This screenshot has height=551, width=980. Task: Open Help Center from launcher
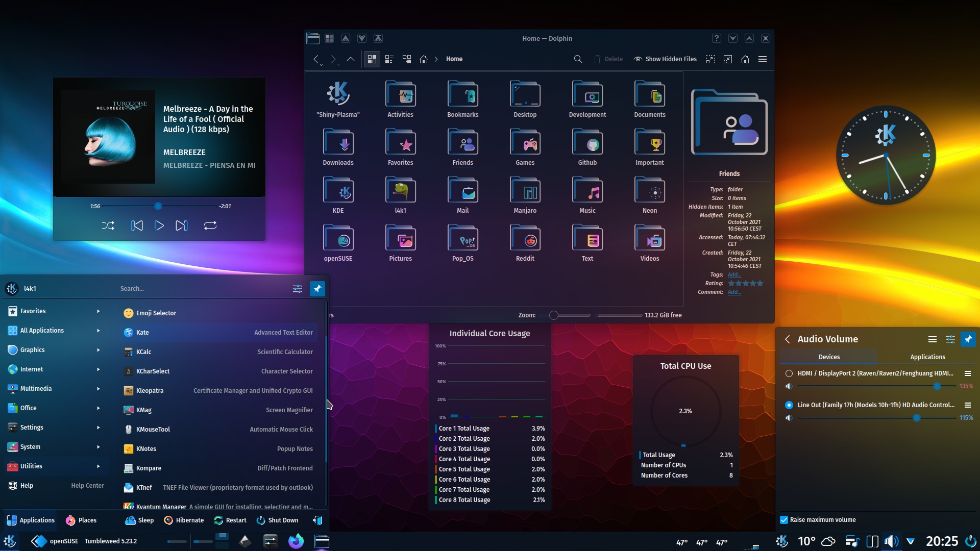coord(55,486)
